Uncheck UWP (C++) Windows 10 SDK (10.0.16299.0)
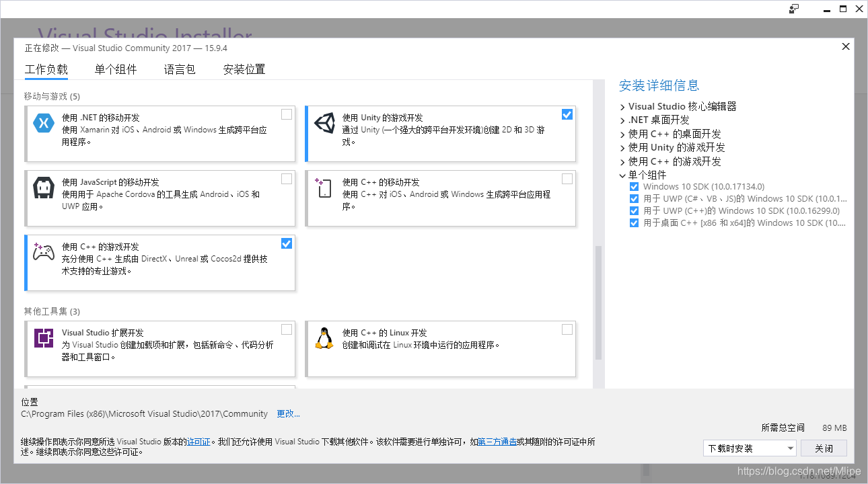 click(634, 211)
